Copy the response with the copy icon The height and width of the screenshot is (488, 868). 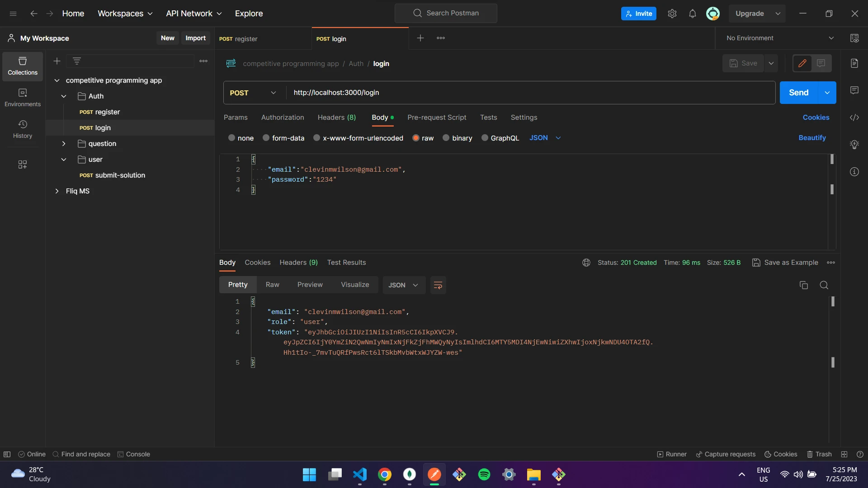804,285
